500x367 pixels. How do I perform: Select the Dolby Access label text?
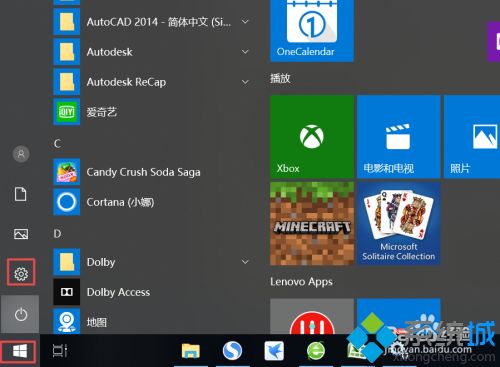[x=118, y=292]
